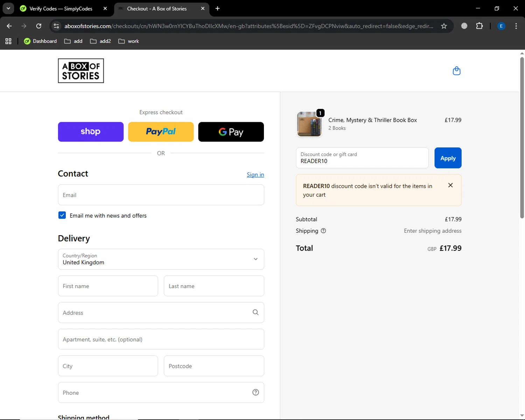This screenshot has height=420, width=525.
Task: Apply the discount code
Action: tap(448, 158)
